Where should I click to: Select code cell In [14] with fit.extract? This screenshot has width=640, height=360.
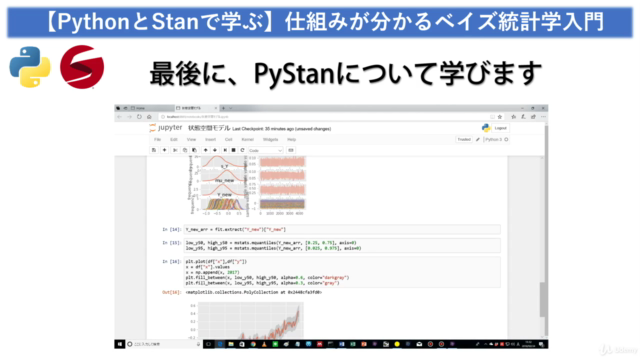(x=342, y=229)
